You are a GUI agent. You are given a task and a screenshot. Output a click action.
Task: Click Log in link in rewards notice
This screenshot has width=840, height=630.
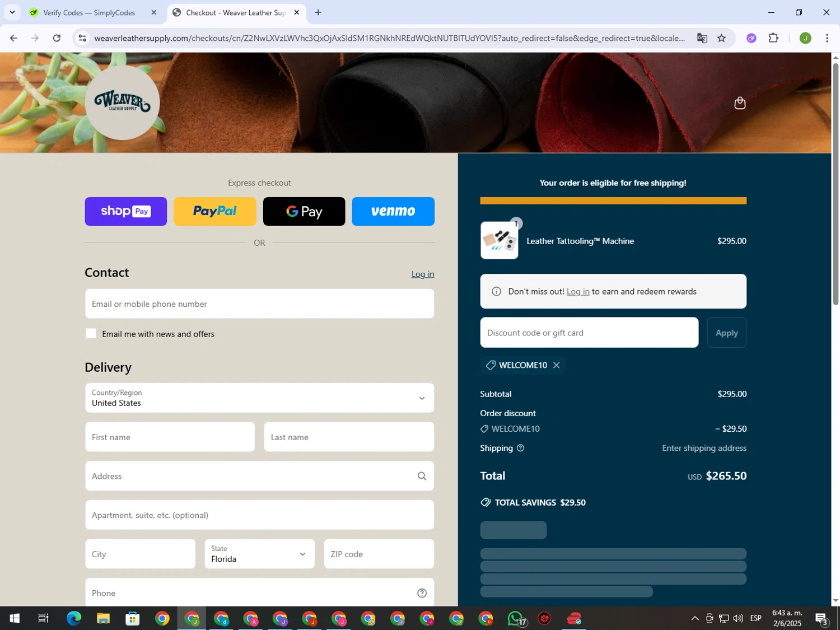click(578, 291)
